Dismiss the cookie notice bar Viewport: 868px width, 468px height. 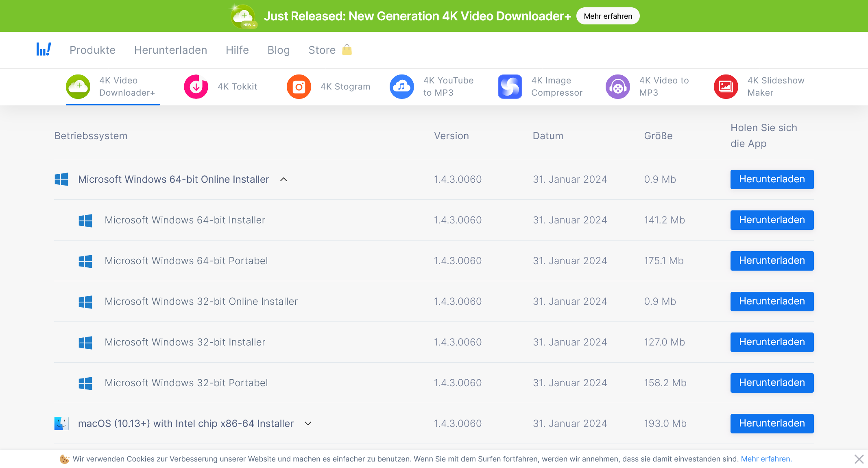click(859, 459)
